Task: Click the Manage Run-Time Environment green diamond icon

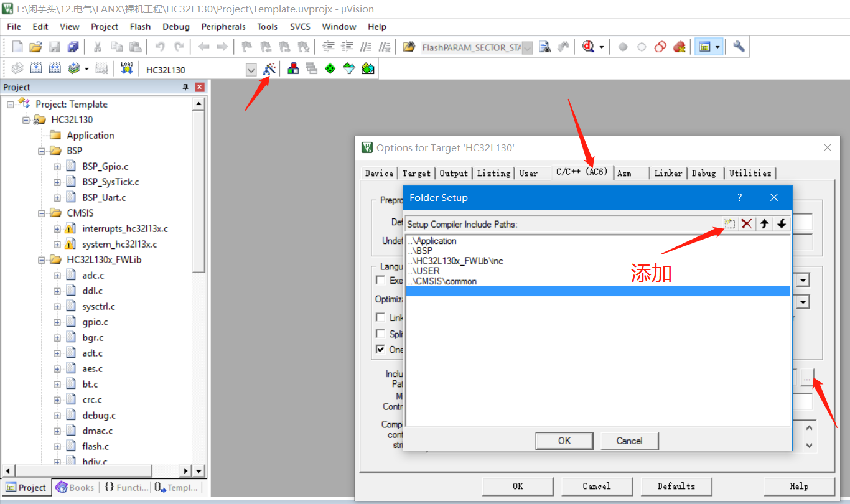Action: coord(330,69)
